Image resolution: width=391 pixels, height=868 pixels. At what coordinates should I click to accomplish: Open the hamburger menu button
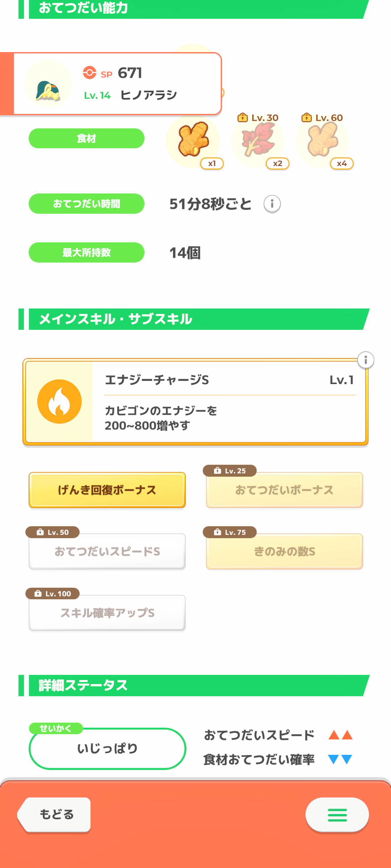[337, 815]
